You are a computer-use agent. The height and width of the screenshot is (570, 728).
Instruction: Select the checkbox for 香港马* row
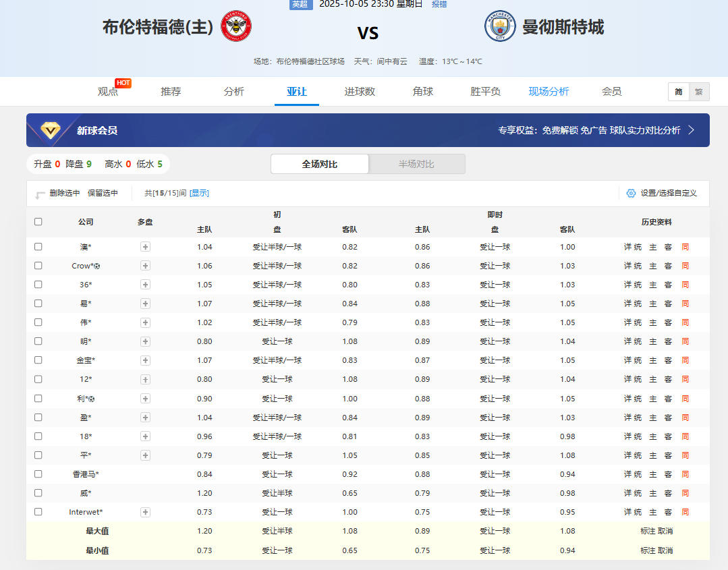pyautogui.click(x=38, y=474)
